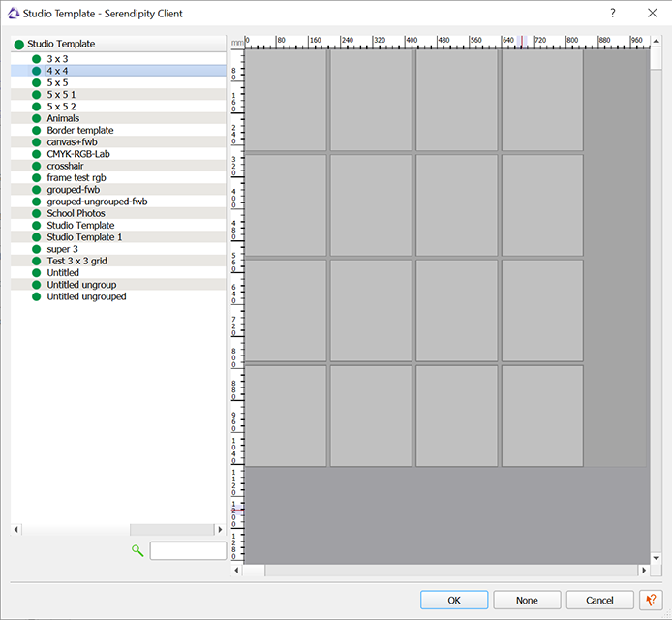Confirm selection with the OK button

454,600
